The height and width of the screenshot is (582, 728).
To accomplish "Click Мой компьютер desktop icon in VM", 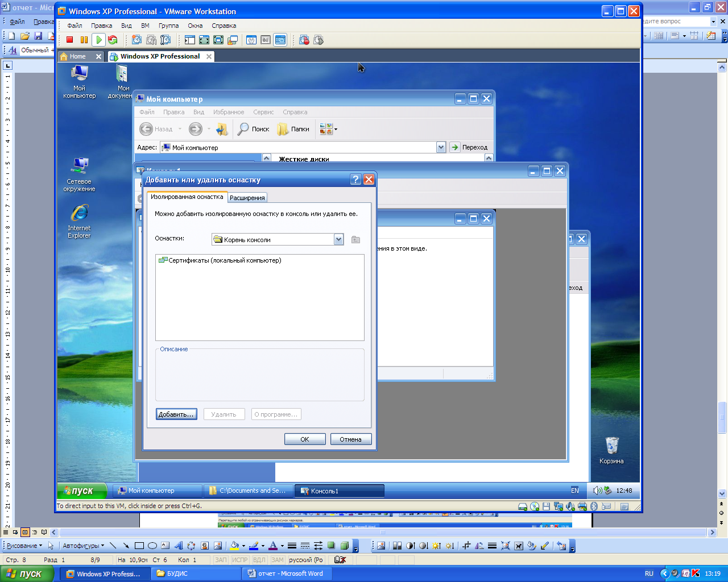I will click(x=79, y=82).
